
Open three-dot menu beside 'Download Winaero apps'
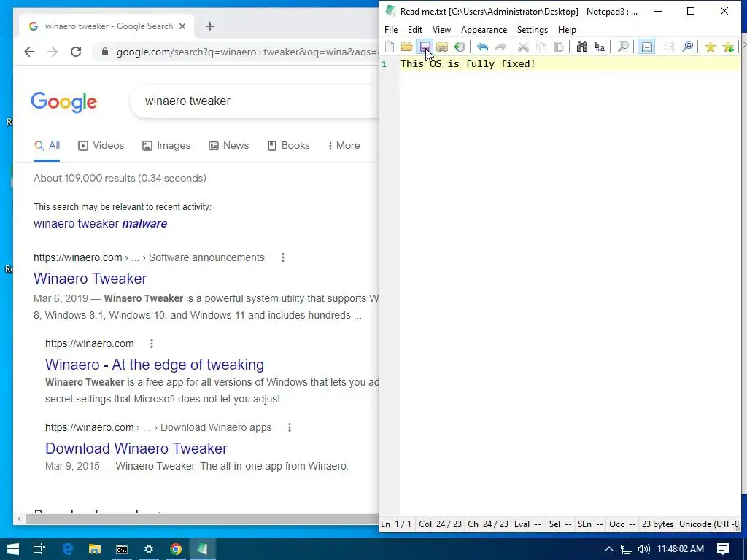coord(289,427)
